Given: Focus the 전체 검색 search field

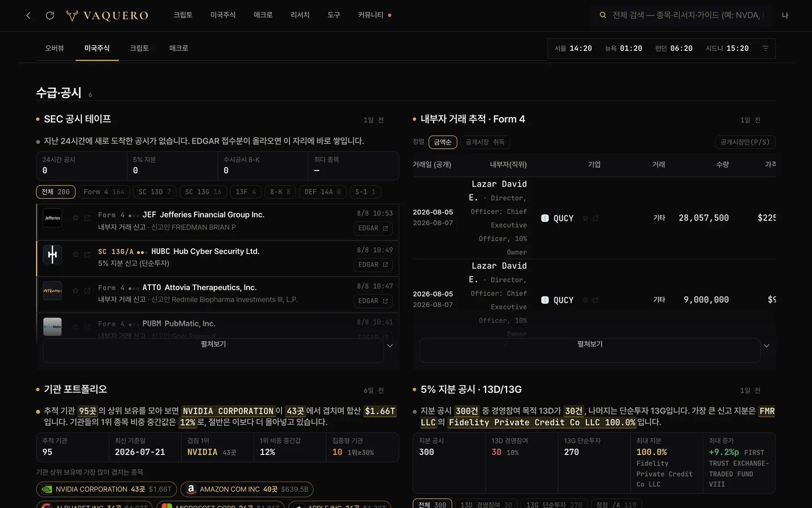Looking at the screenshot, I should (x=687, y=15).
